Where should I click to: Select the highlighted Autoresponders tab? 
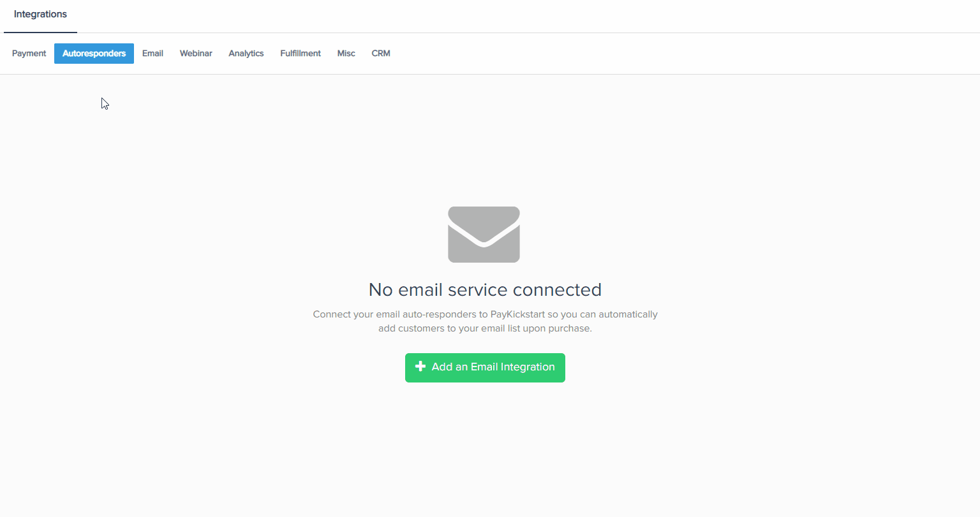click(94, 54)
